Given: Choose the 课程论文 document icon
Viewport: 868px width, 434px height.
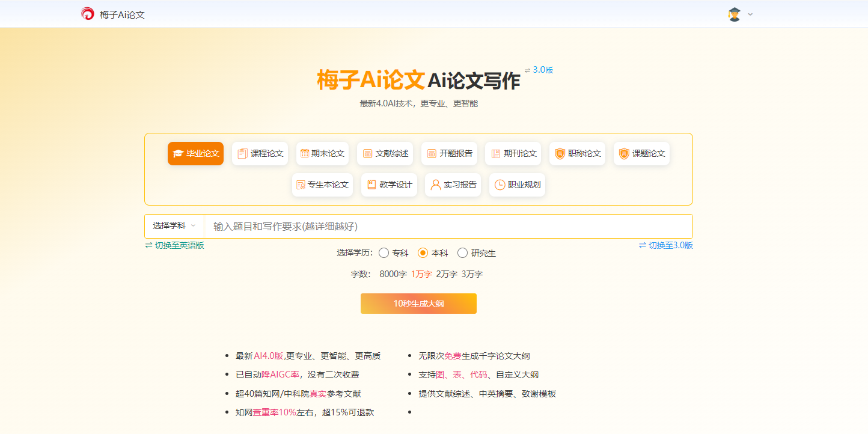Looking at the screenshot, I should click(x=242, y=154).
